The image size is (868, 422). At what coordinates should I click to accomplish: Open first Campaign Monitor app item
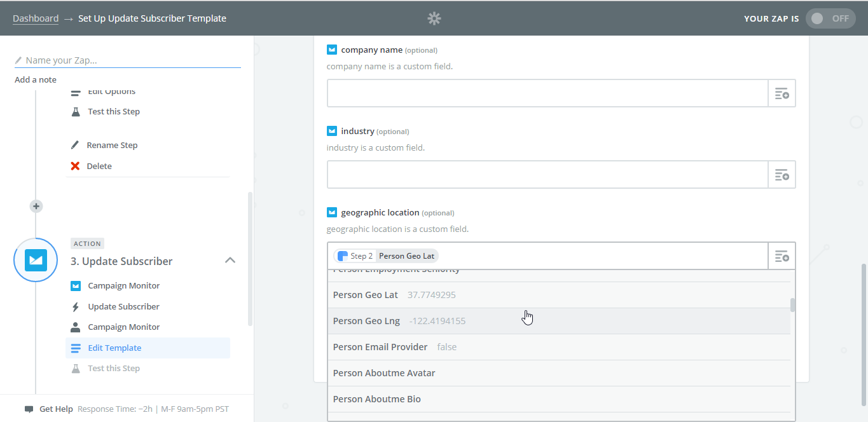click(x=123, y=285)
